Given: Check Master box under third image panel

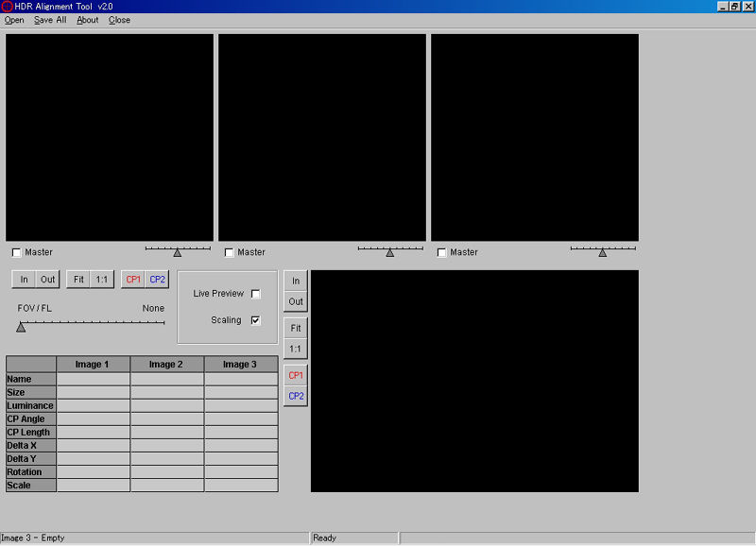Looking at the screenshot, I should [441, 252].
